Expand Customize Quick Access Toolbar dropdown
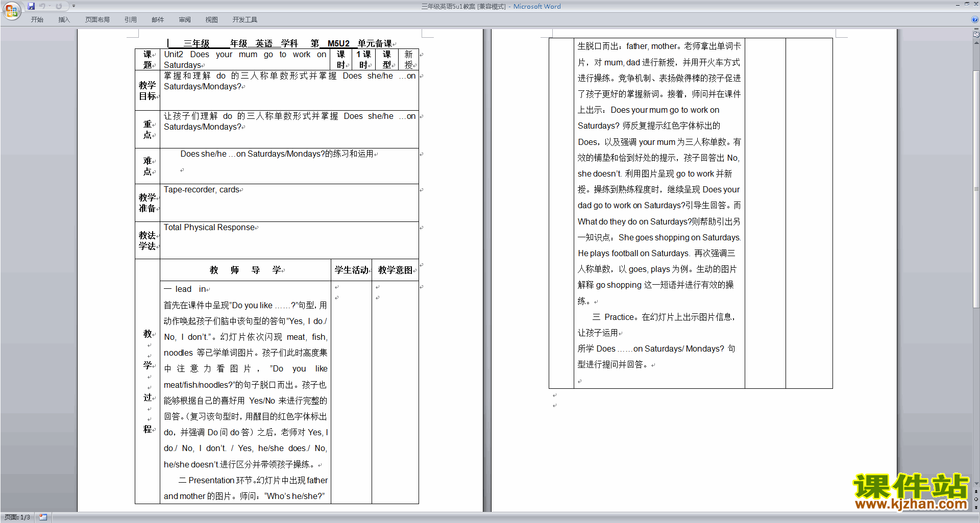This screenshot has width=980, height=523. click(73, 6)
